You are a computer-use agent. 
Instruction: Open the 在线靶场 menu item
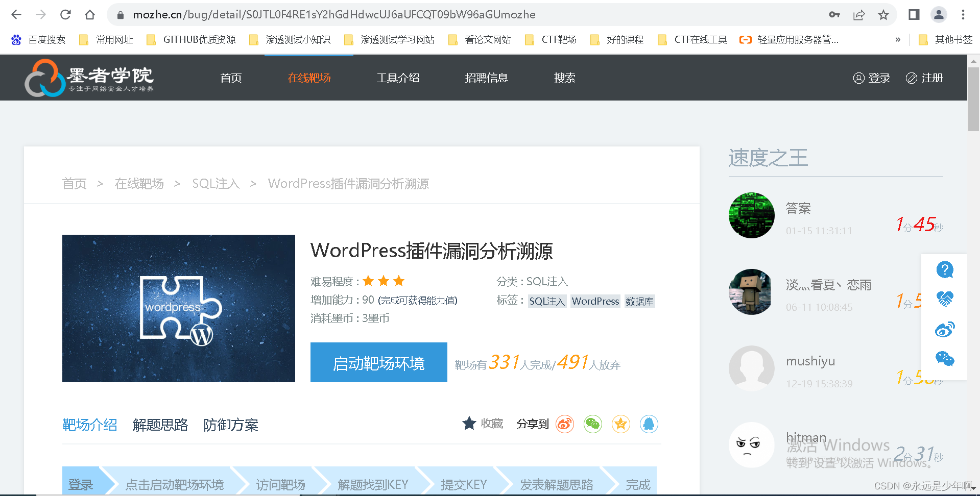tap(309, 78)
